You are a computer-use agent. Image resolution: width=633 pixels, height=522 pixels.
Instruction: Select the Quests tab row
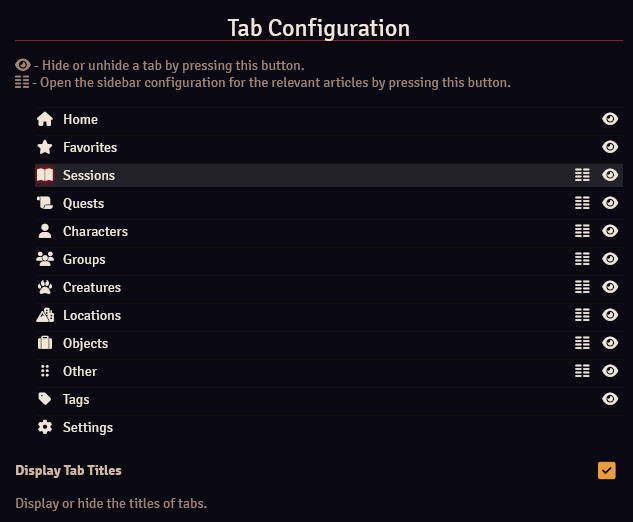point(329,203)
